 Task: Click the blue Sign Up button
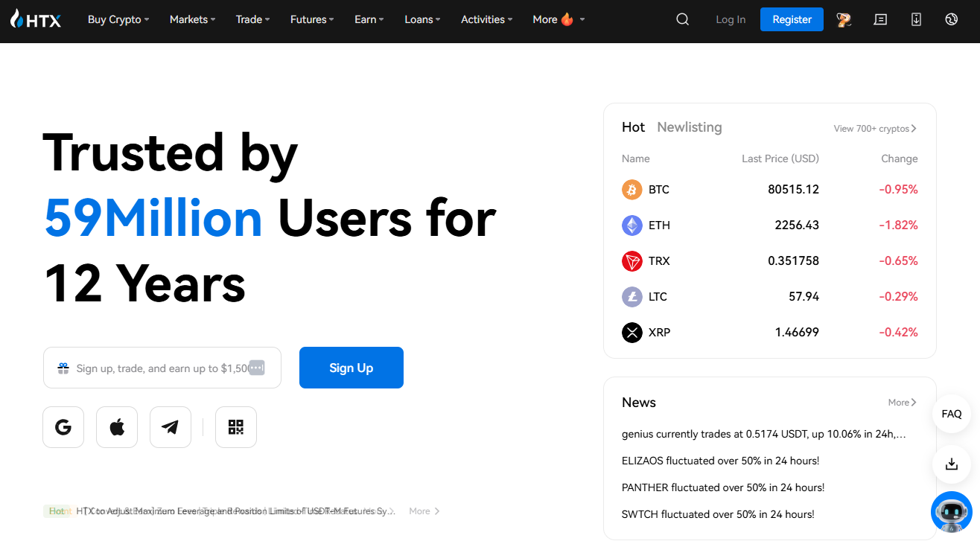pyautogui.click(x=351, y=368)
